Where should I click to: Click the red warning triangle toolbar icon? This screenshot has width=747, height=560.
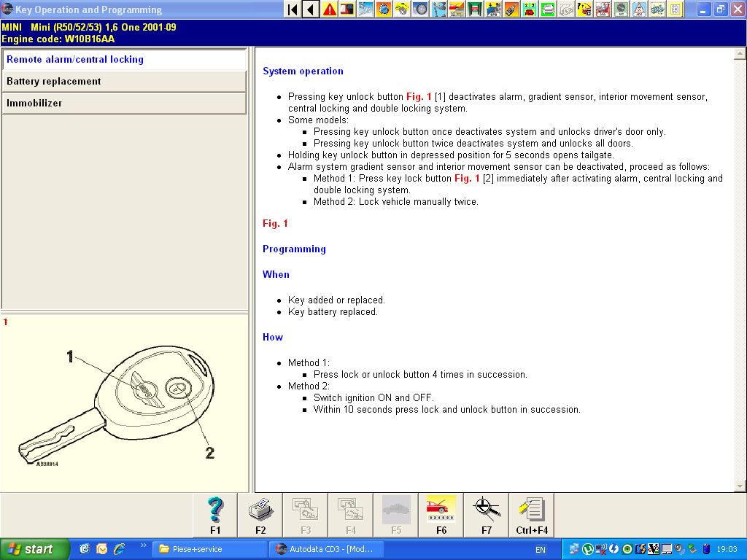(x=330, y=9)
